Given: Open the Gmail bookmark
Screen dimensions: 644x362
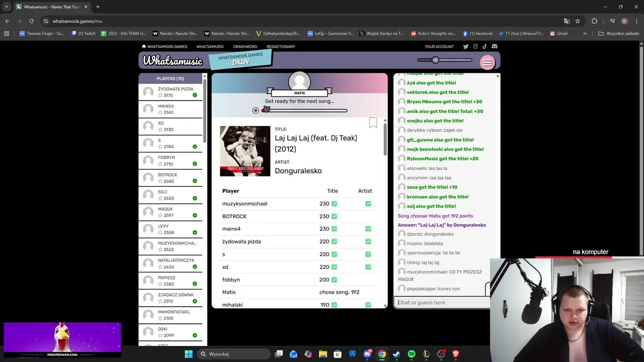Looking at the screenshot, I should (x=558, y=34).
